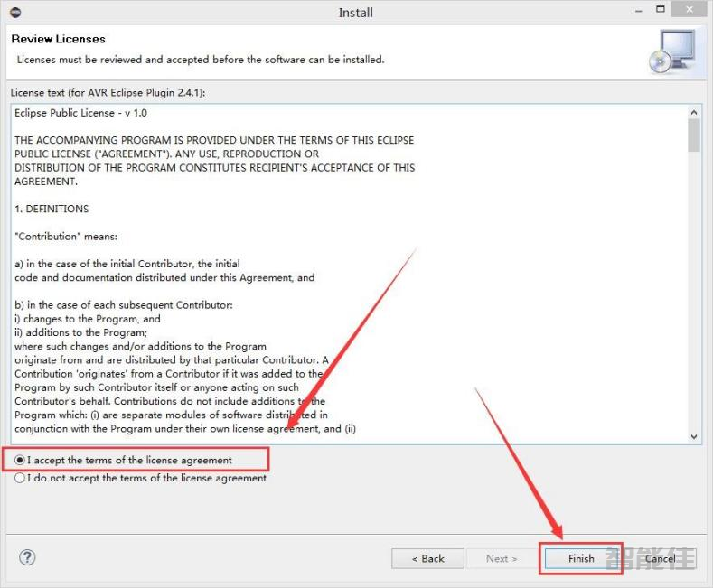This screenshot has width=713, height=588.
Task: Select 'I accept the terms' radio button
Action: coord(20,461)
